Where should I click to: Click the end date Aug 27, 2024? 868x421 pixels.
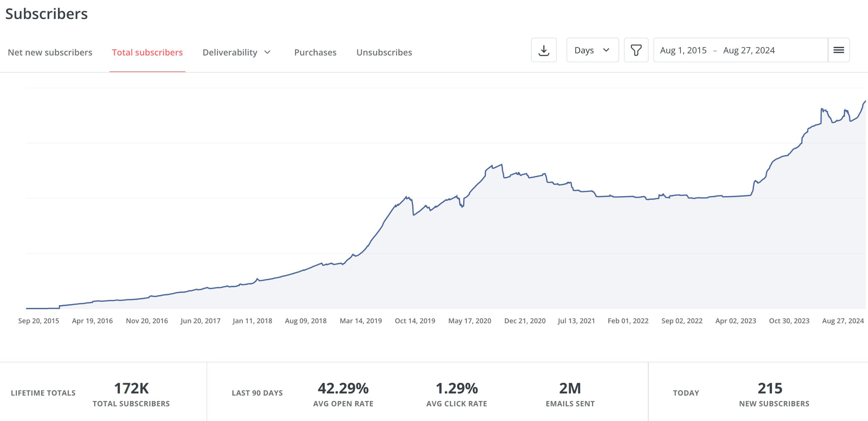[x=749, y=50]
